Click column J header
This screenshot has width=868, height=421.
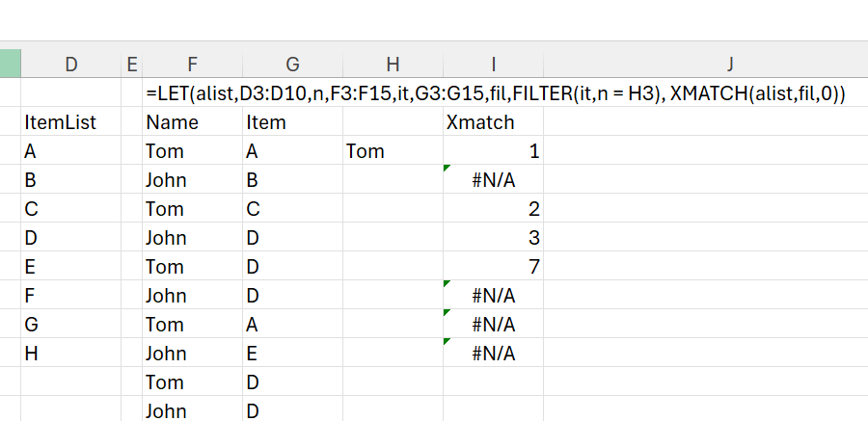click(x=730, y=65)
